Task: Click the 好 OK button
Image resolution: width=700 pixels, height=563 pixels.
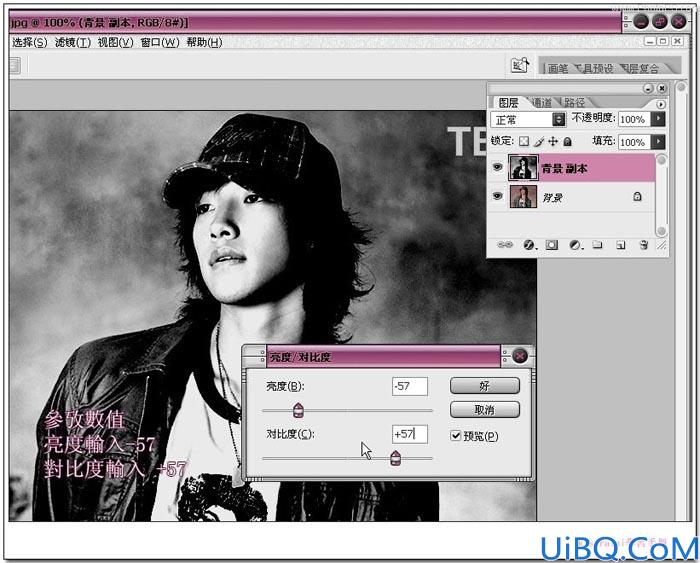Action: click(484, 385)
